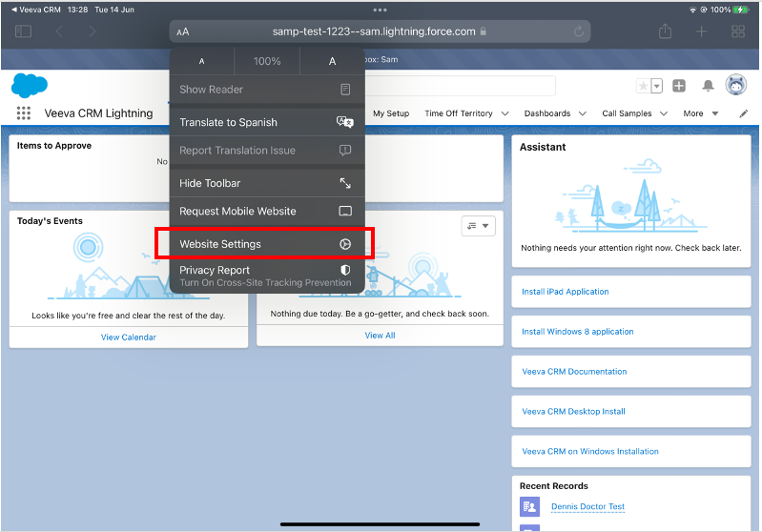Viewport: 762px width, 532px height.
Task: Click the Salesforce cloud logo
Action: pyautogui.click(x=30, y=86)
